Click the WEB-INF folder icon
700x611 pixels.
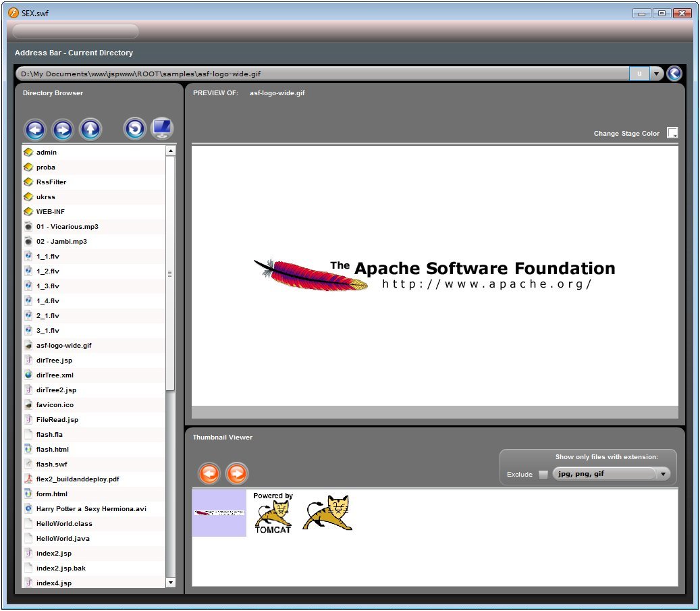(28, 211)
